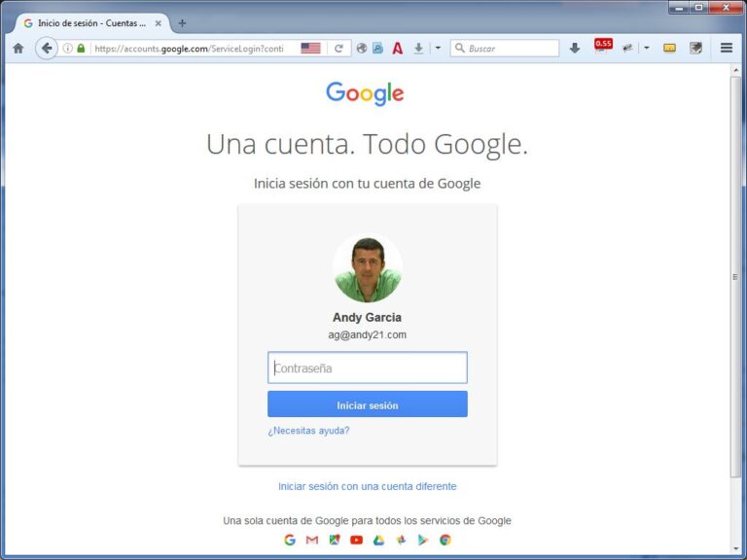The height and width of the screenshot is (560, 747).
Task: Click the address bar URL field
Action: [x=189, y=48]
